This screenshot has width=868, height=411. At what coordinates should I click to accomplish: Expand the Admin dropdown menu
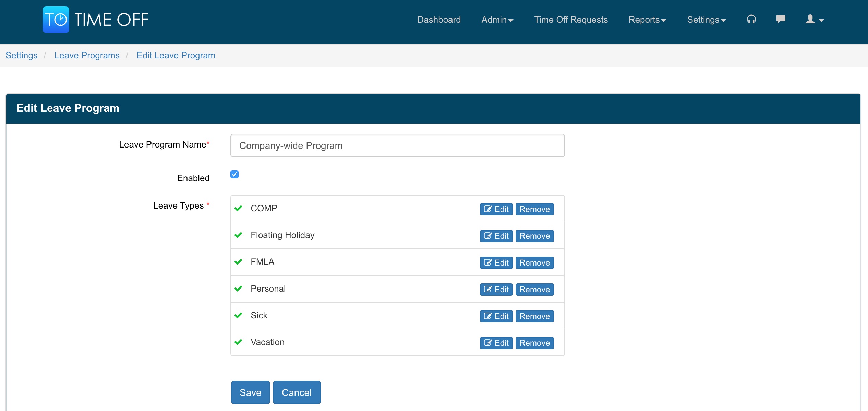[x=497, y=20]
